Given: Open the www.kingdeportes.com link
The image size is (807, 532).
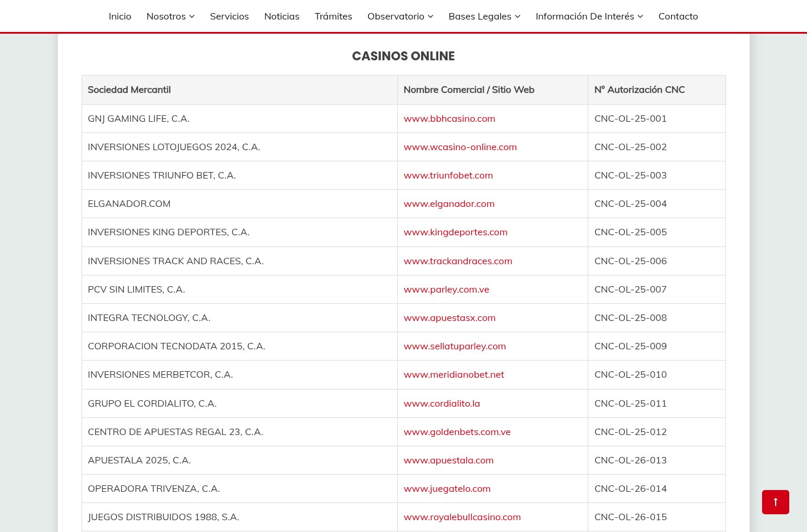Looking at the screenshot, I should [455, 232].
